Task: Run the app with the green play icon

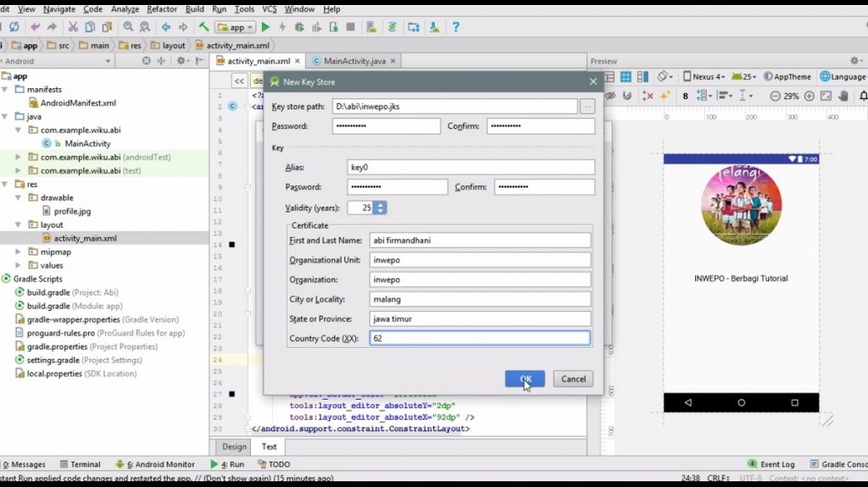Action: 265,27
